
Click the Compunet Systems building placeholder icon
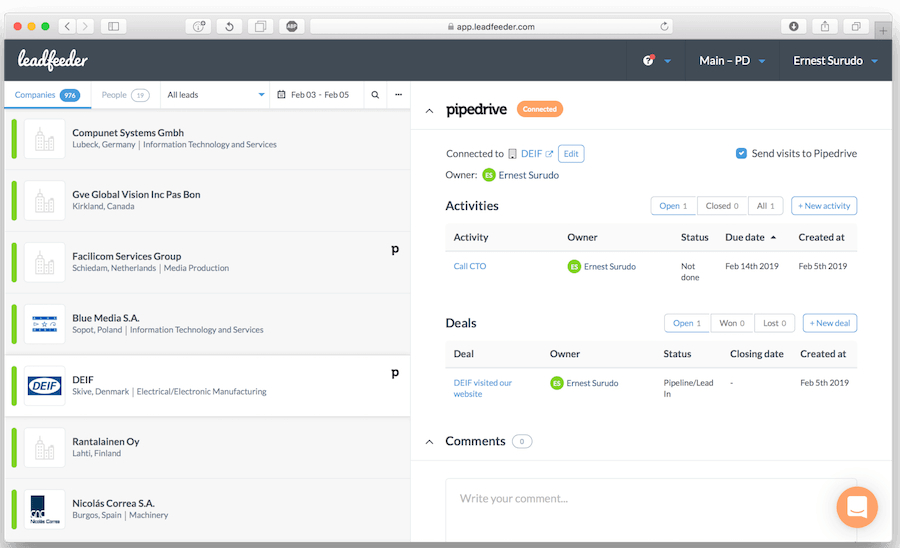pyautogui.click(x=44, y=139)
